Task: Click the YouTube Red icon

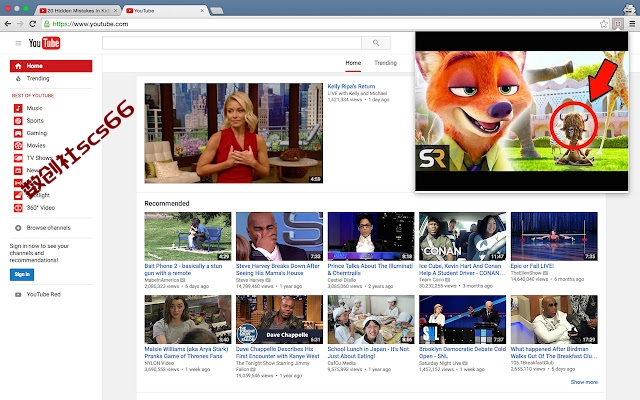Action: (18, 294)
